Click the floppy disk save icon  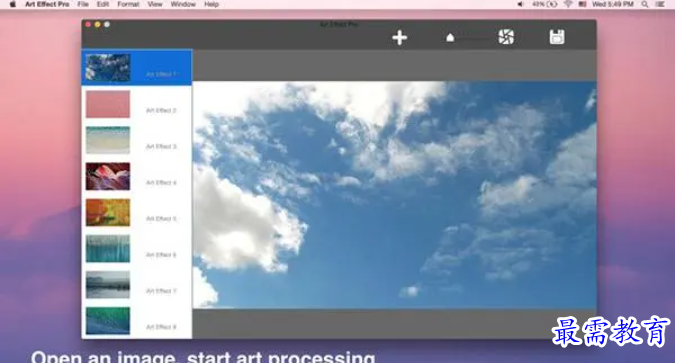click(557, 37)
